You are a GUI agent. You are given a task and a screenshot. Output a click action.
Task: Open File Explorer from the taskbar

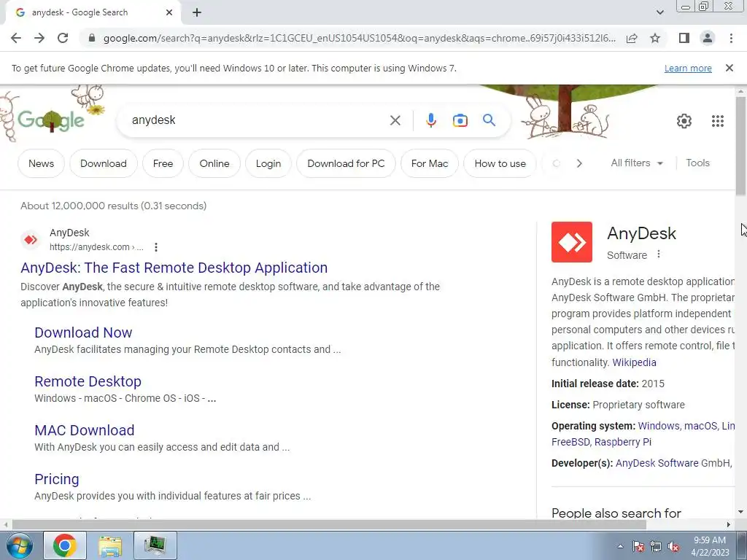[110, 545]
